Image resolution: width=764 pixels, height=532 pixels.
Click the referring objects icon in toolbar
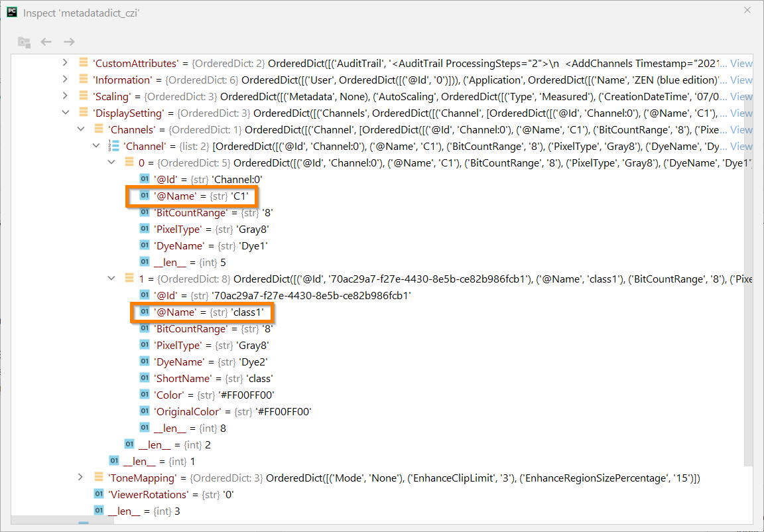coord(25,41)
